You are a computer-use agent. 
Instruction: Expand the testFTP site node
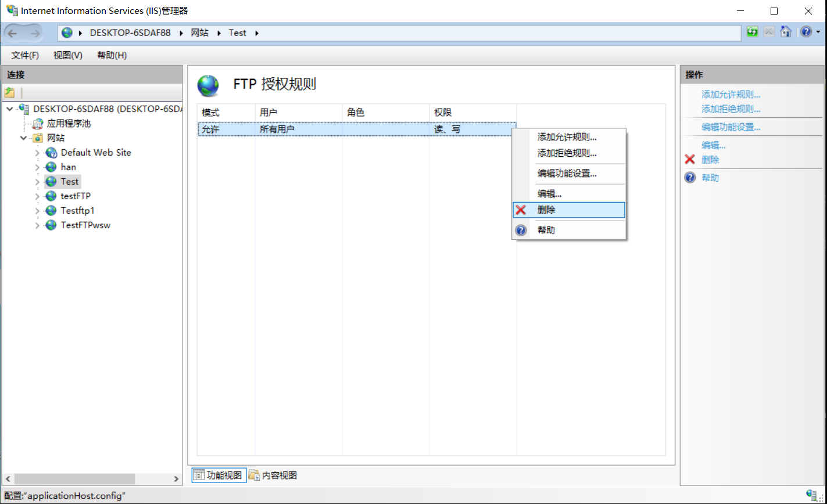point(38,196)
